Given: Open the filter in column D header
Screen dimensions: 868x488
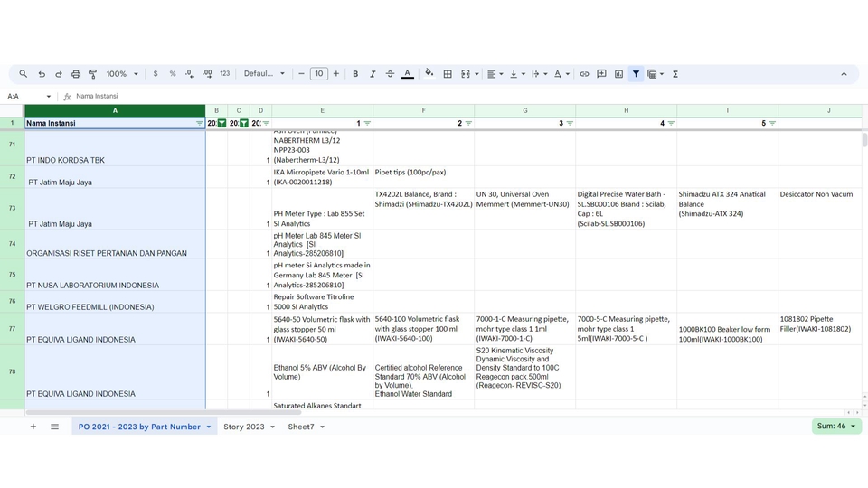Looking at the screenshot, I should point(266,124).
